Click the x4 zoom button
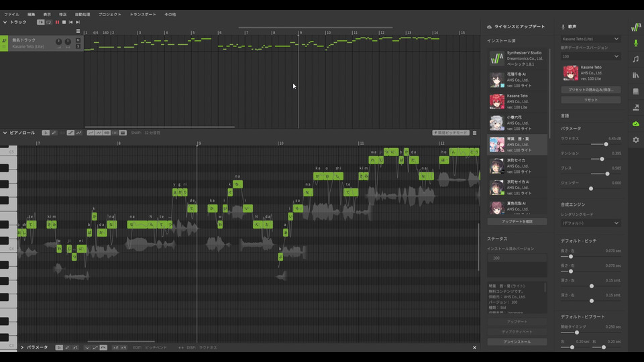 click(x=123, y=348)
